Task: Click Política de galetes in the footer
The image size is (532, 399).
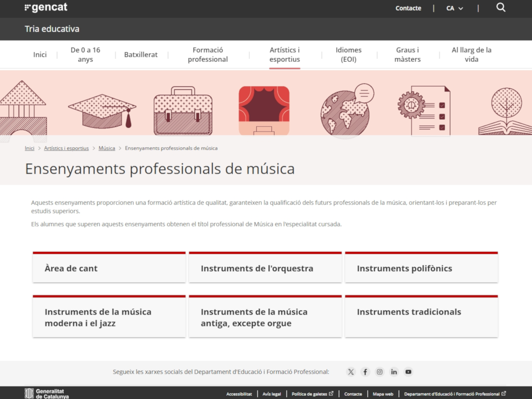Action: 310,394
